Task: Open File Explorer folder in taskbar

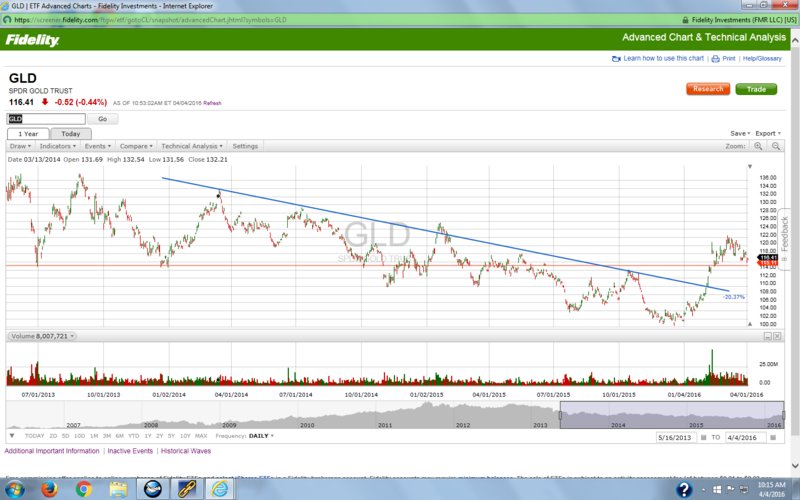Action: point(118,489)
